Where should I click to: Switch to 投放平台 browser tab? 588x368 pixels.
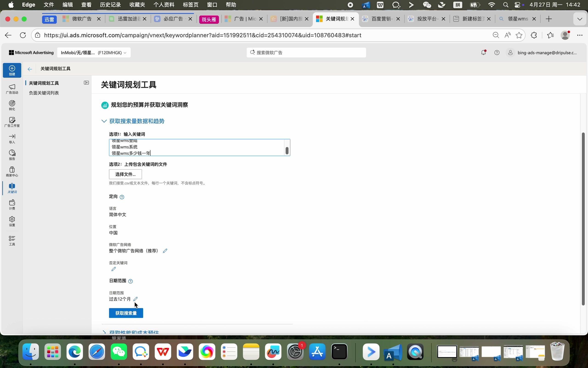click(427, 19)
